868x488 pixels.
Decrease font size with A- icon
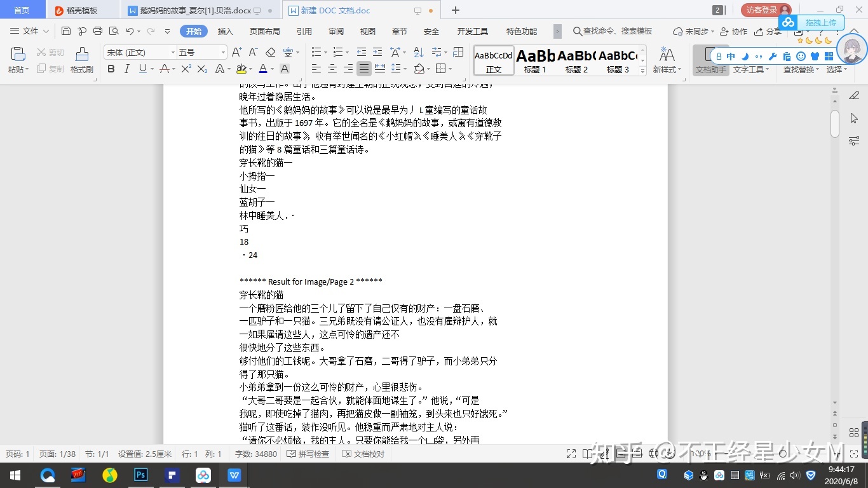253,52
